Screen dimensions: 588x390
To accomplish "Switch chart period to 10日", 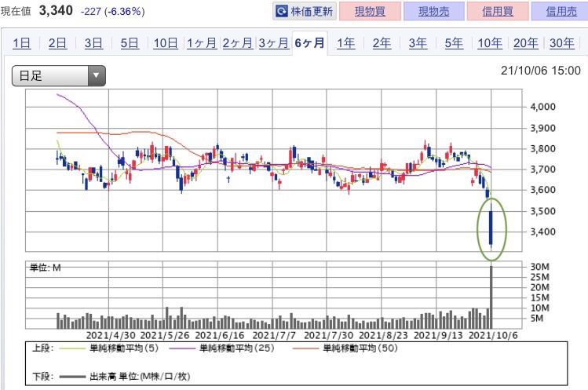I will pos(166,43).
